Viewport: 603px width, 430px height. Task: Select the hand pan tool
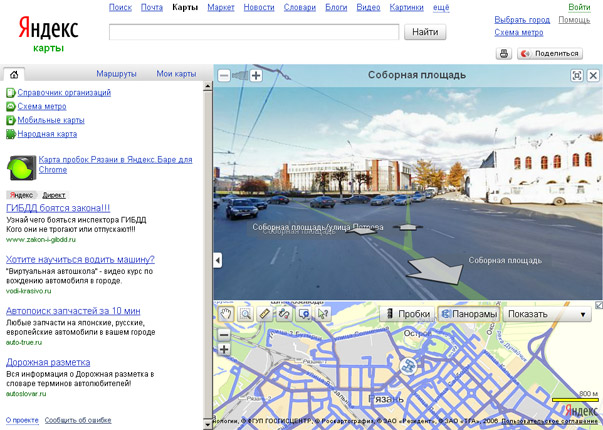coord(226,314)
